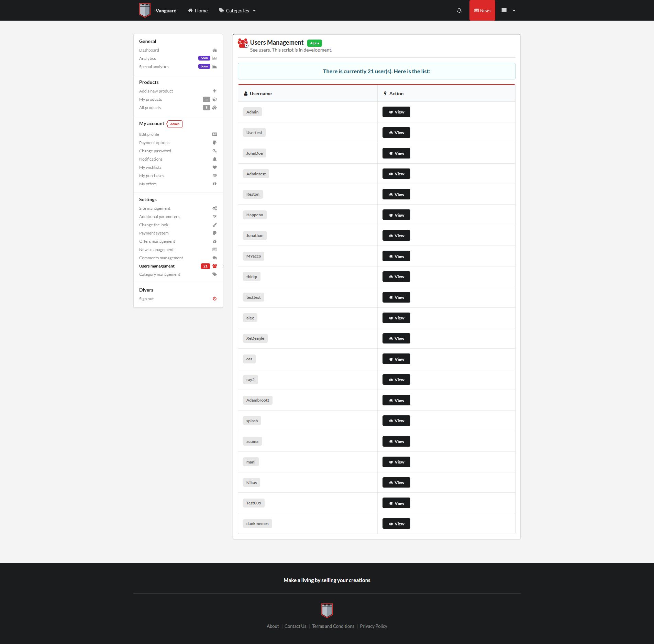
Task: Click the heart icon for My wishlists
Action: pos(214,167)
